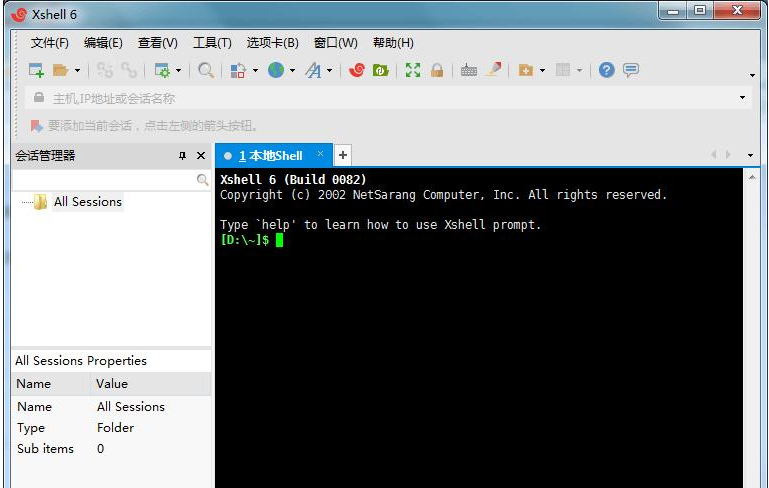This screenshot has height=488, width=769.
Task: Launch Xftp via green icon
Action: click(381, 70)
